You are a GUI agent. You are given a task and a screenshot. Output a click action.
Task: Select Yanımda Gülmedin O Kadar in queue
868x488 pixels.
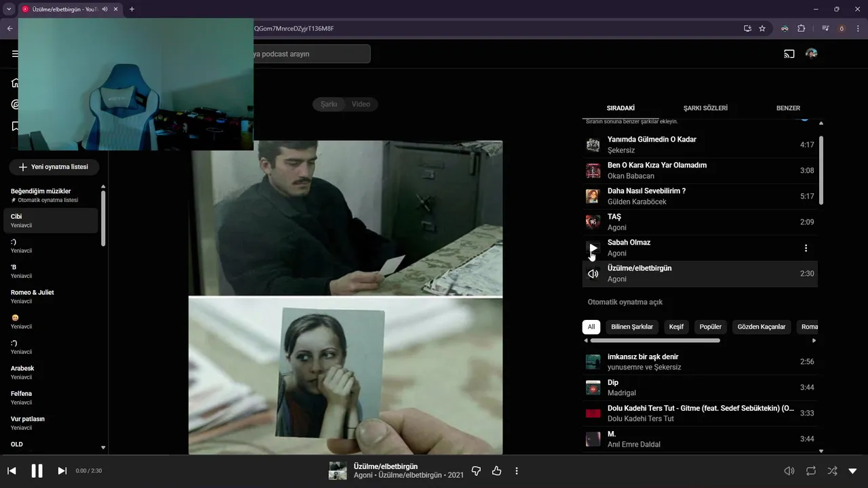pos(700,145)
